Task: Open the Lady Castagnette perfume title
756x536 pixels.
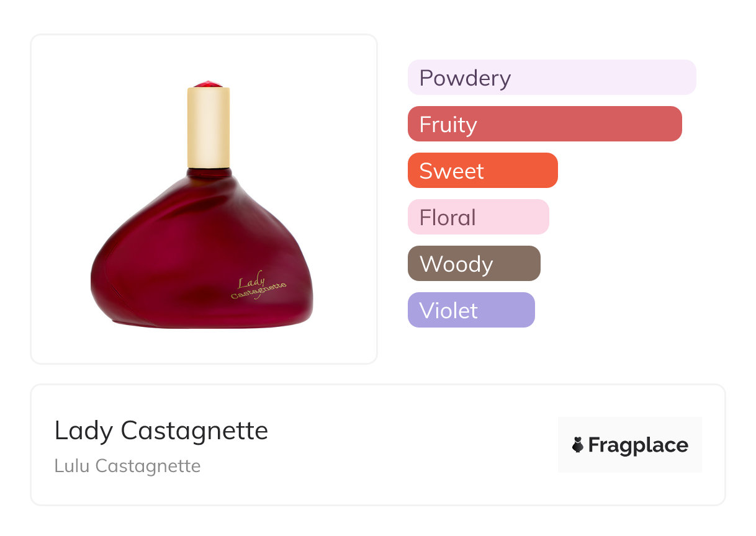Action: coord(161,431)
